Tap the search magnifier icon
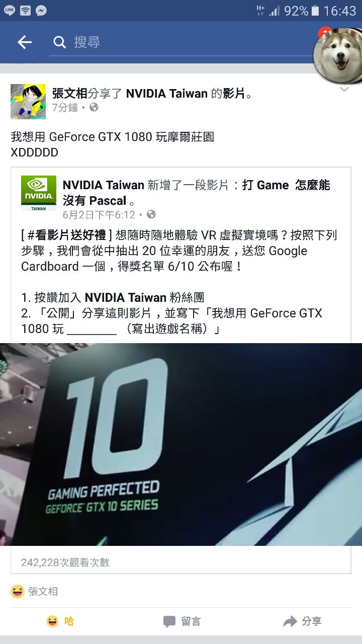The height and width of the screenshot is (644, 362). (x=60, y=42)
